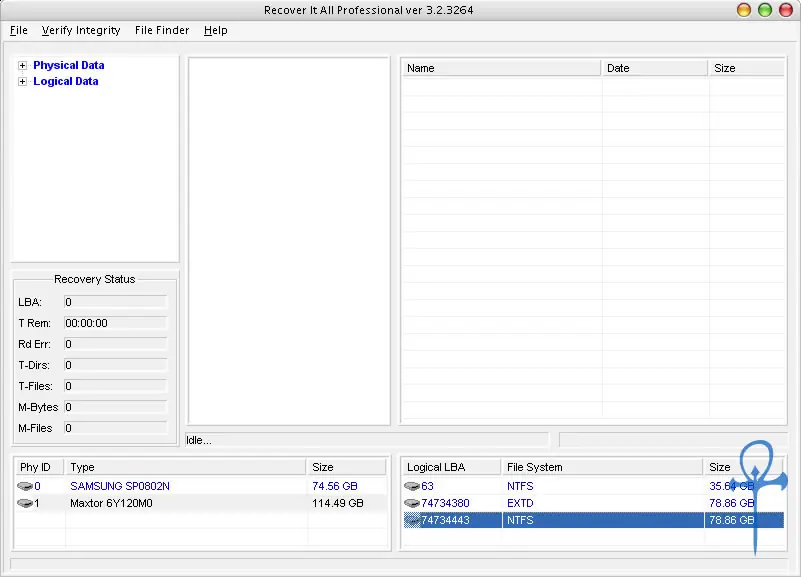Select the Physical Data tree label

[x=68, y=65]
